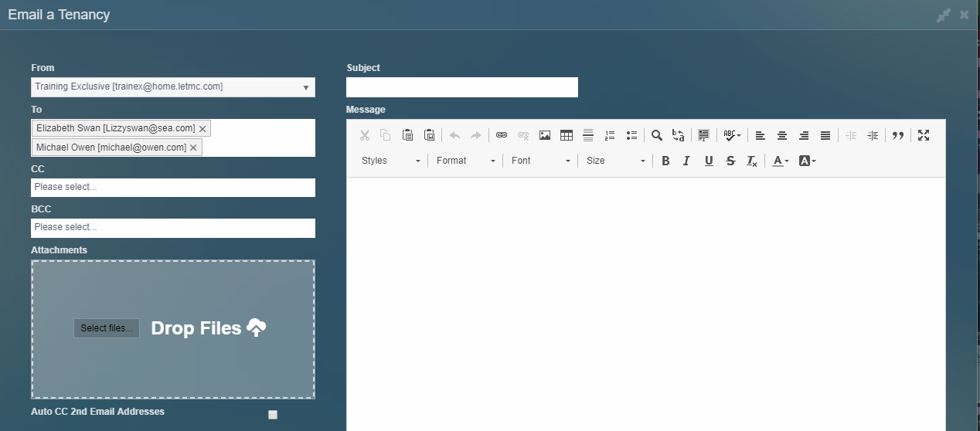980x431 pixels.
Task: Apply block quote formatting
Action: [898, 135]
